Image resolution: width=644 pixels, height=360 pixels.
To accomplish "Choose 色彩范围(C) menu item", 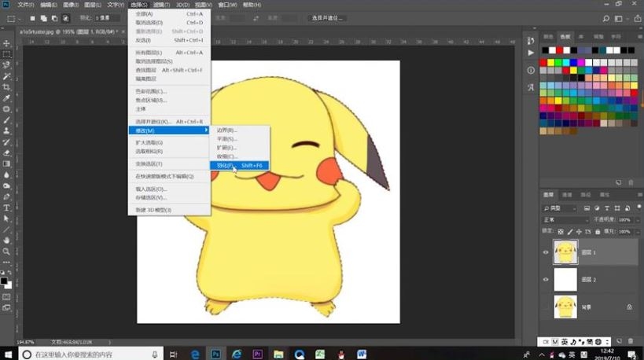I will coord(169,91).
